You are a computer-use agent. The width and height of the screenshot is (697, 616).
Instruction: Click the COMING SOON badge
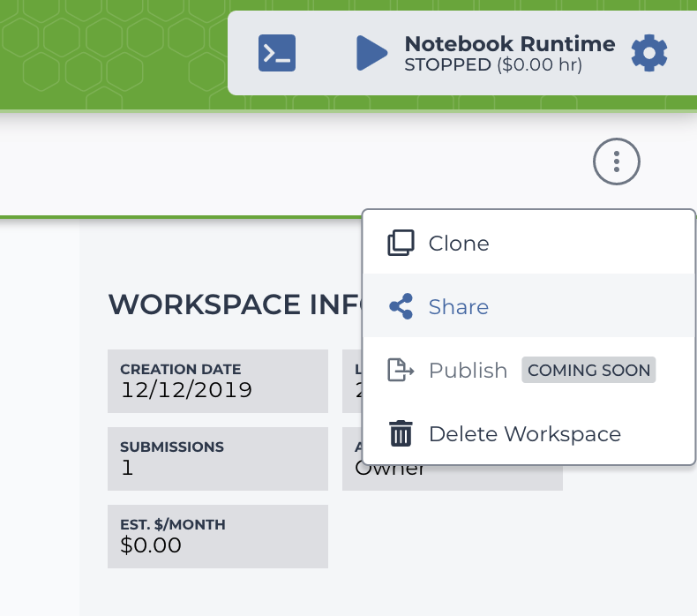pyautogui.click(x=588, y=370)
